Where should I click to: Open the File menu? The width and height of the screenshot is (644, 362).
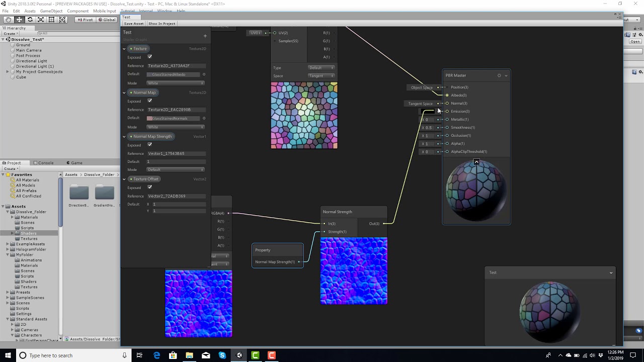(5, 11)
